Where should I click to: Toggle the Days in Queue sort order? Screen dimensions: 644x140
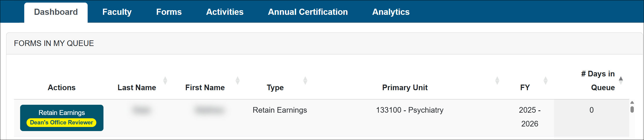[x=621, y=80]
